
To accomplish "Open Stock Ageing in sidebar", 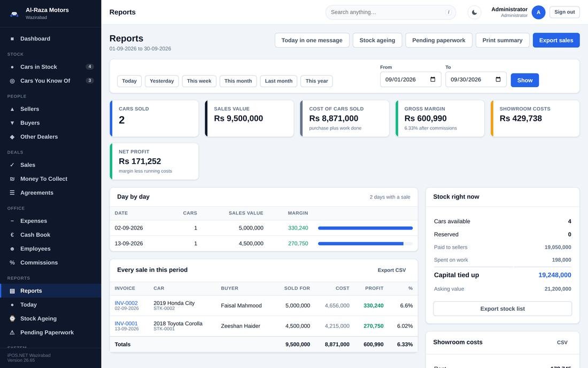I will tap(51, 318).
